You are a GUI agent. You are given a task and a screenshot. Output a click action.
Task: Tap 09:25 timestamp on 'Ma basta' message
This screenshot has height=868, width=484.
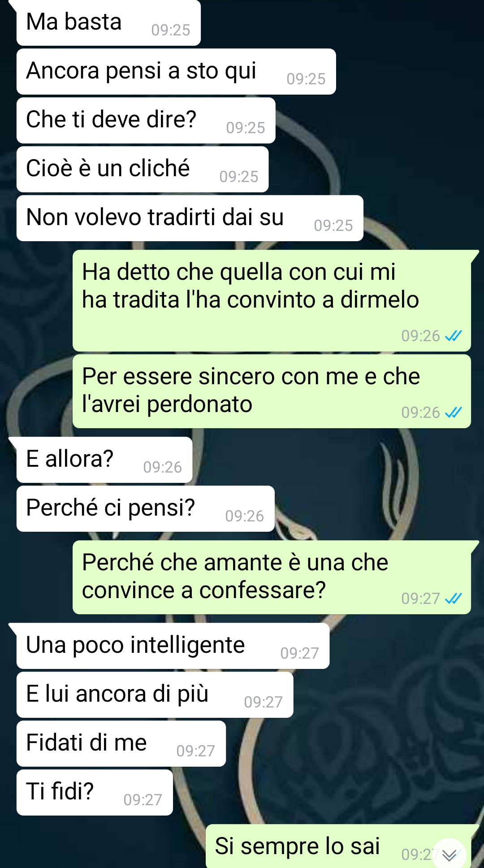coord(171,30)
